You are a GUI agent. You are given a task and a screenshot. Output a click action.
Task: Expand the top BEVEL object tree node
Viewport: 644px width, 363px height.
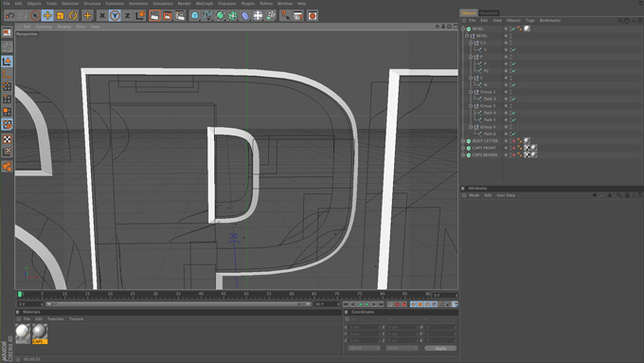click(x=463, y=28)
